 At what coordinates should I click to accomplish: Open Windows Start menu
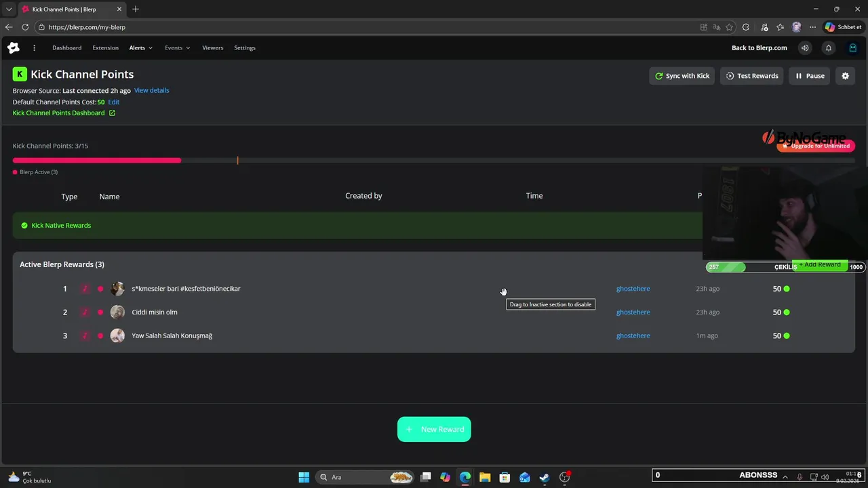(x=304, y=477)
